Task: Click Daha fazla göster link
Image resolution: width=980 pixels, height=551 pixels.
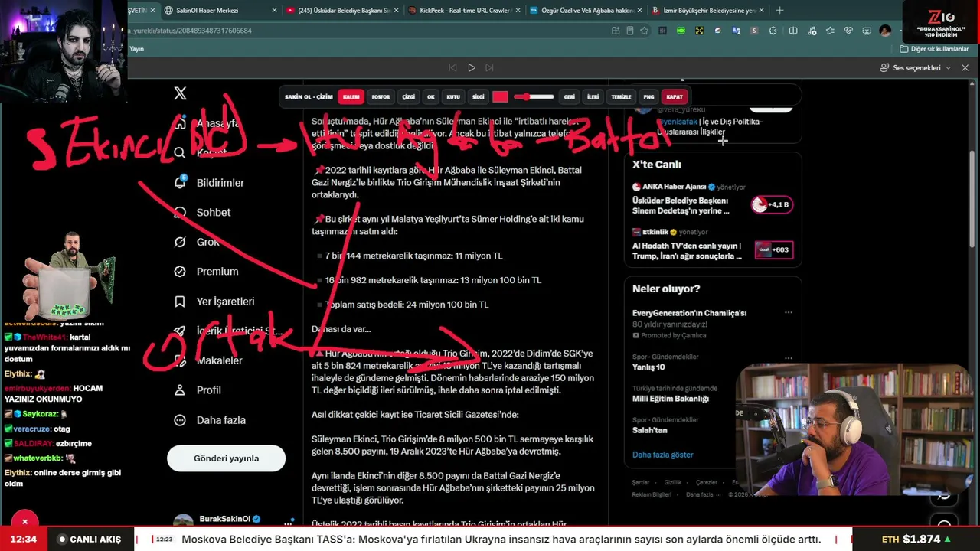Action: pos(662,455)
